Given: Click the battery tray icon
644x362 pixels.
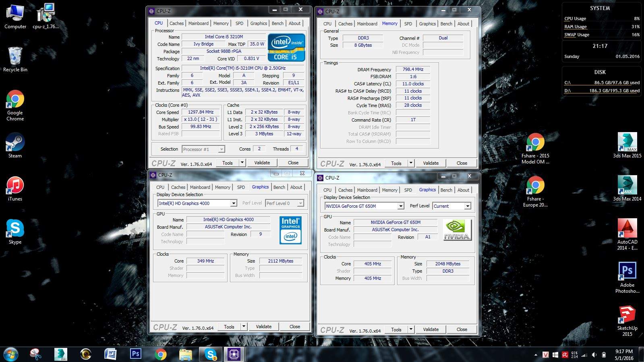Looking at the screenshot, I should pyautogui.click(x=604, y=355).
